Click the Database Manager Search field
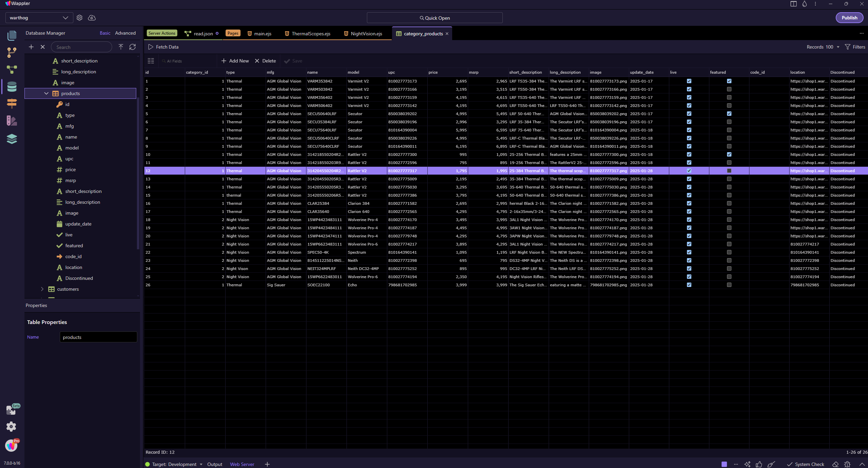The image size is (868, 468). (82, 47)
